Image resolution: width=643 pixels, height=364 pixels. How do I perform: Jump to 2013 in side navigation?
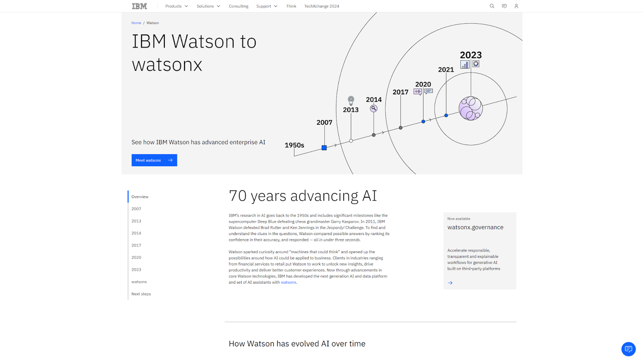point(136,221)
